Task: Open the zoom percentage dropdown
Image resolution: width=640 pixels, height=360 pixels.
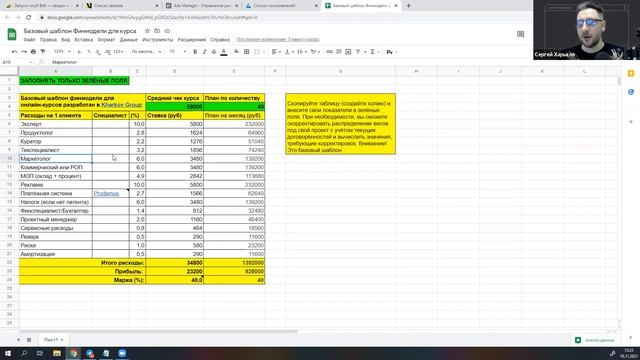Action: pos(62,52)
